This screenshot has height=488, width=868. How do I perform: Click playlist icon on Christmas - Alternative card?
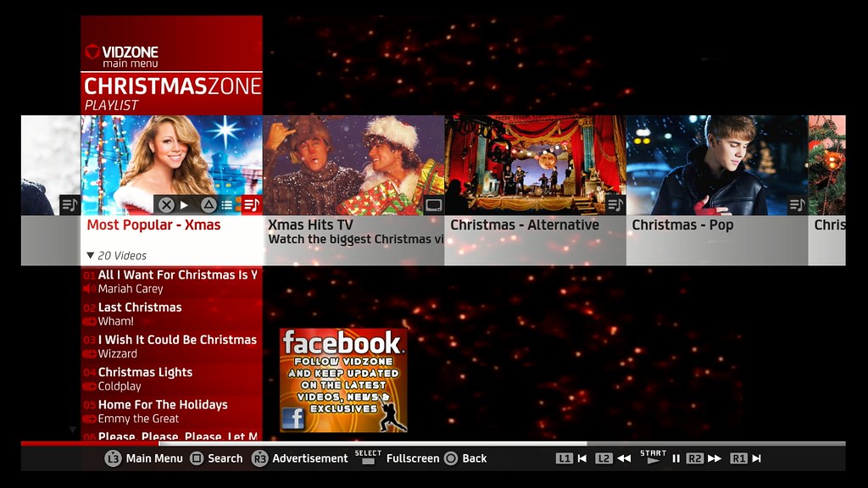click(x=615, y=205)
